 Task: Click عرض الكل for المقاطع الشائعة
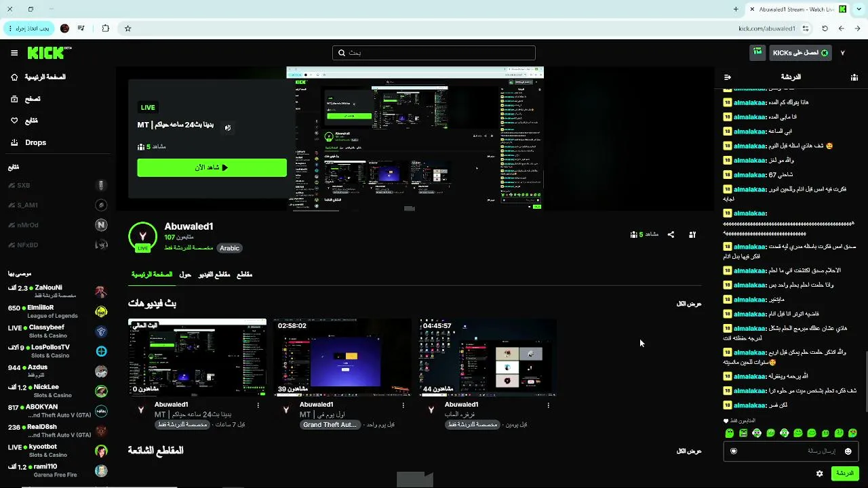pyautogui.click(x=689, y=451)
